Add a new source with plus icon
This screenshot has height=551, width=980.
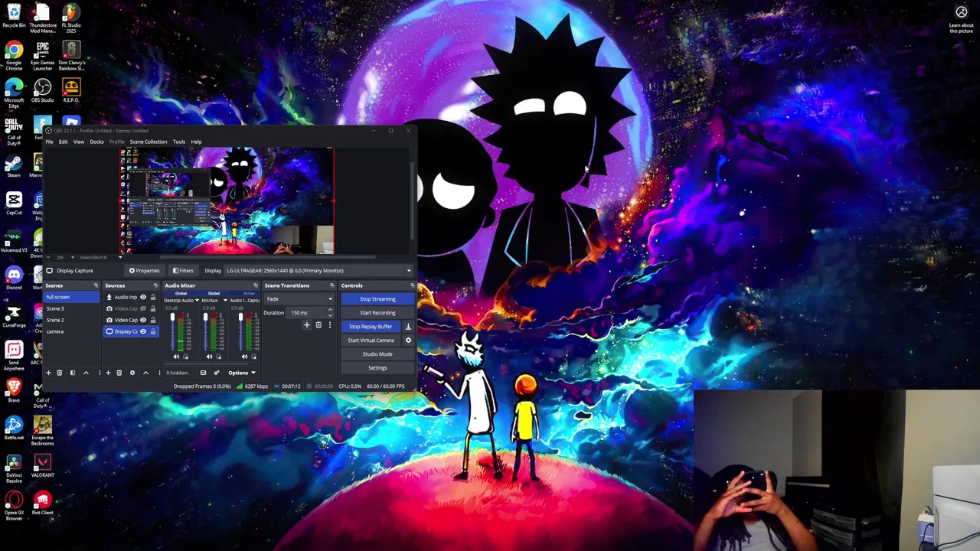click(x=108, y=373)
